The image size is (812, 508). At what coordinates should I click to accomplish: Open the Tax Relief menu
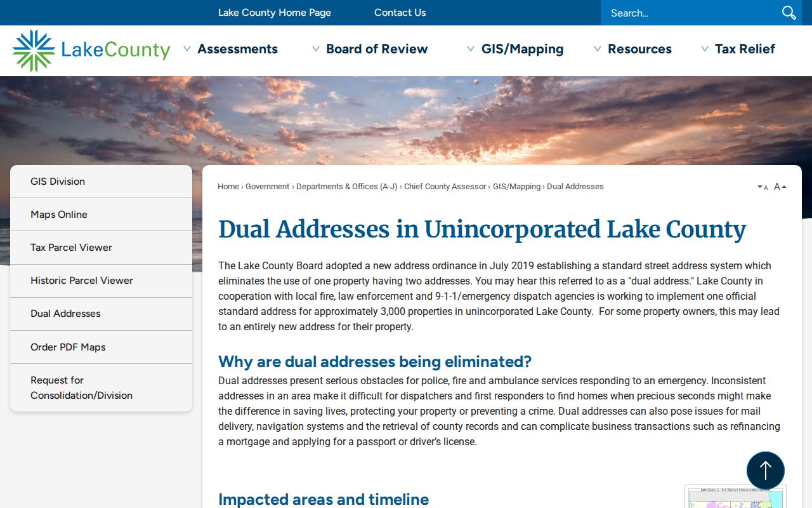745,49
